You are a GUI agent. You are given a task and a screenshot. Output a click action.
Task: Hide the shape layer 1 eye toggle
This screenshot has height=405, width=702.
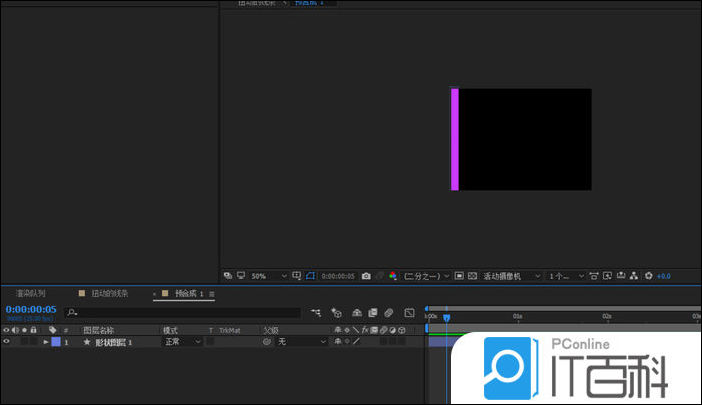(x=6, y=342)
